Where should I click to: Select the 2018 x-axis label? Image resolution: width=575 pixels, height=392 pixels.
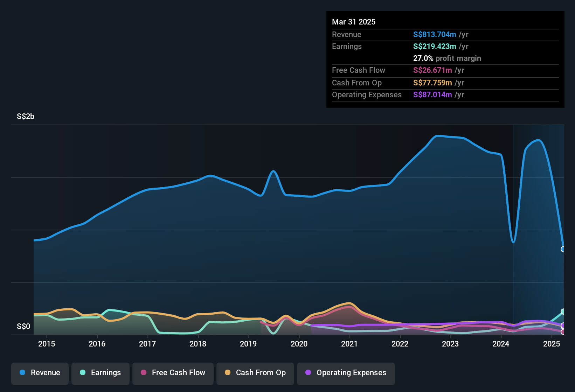[x=198, y=344]
